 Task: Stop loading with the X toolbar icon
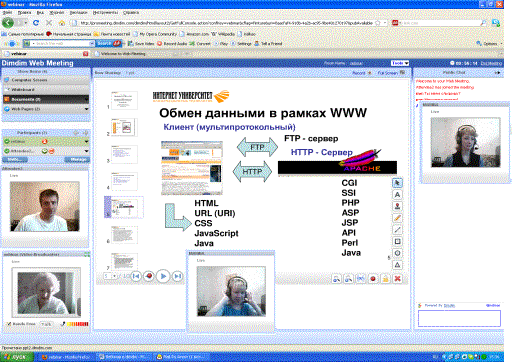49,23
